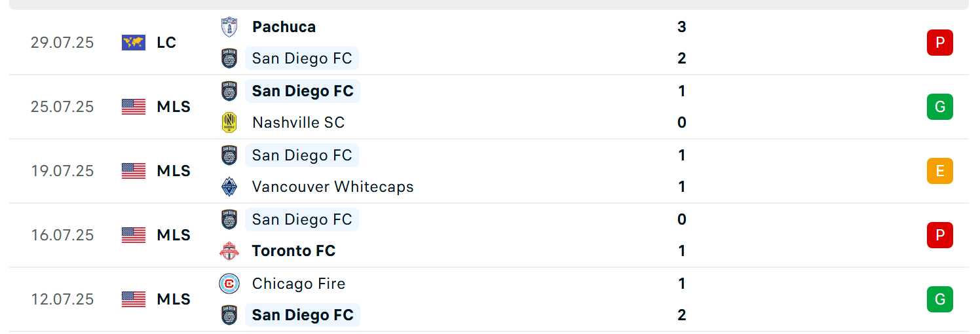The height and width of the screenshot is (334, 980).
Task: Click the red P badge for the Pachuca match
Action: pyautogui.click(x=939, y=43)
